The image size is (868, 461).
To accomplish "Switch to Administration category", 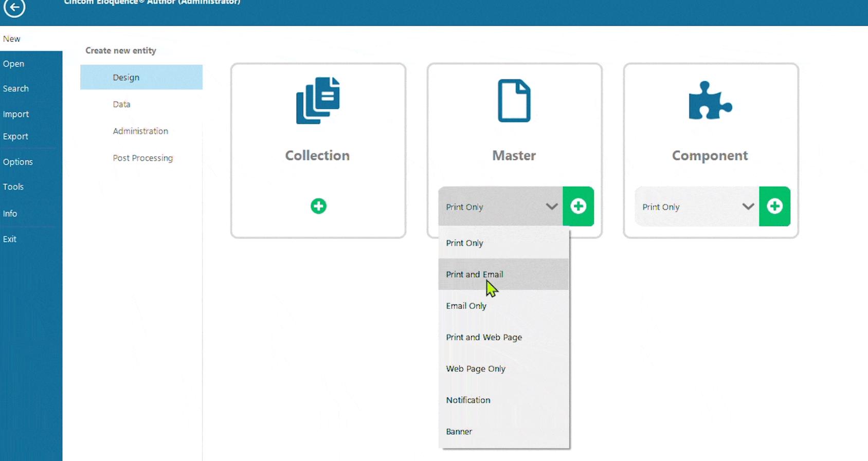I will click(x=140, y=131).
